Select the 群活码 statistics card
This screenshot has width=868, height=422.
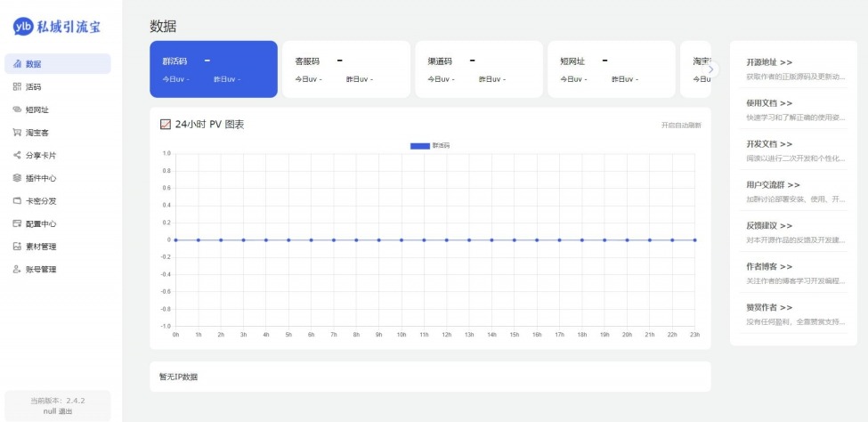214,69
